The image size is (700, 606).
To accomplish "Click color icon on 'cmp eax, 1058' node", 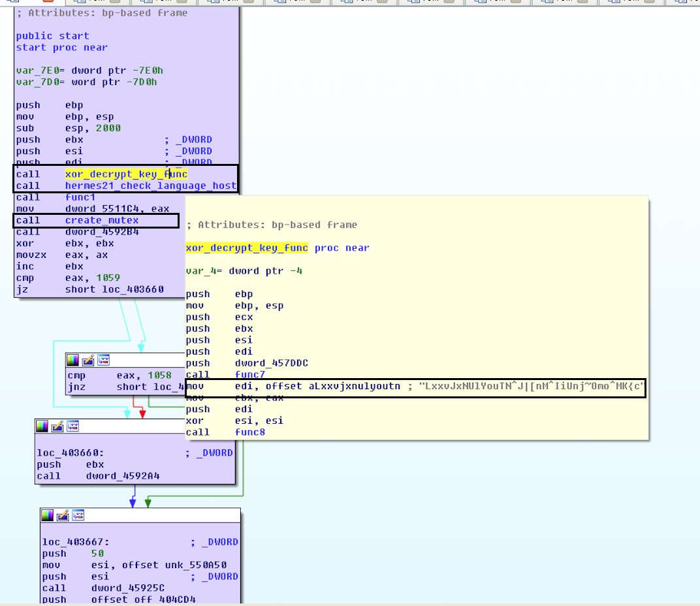I will [72, 360].
